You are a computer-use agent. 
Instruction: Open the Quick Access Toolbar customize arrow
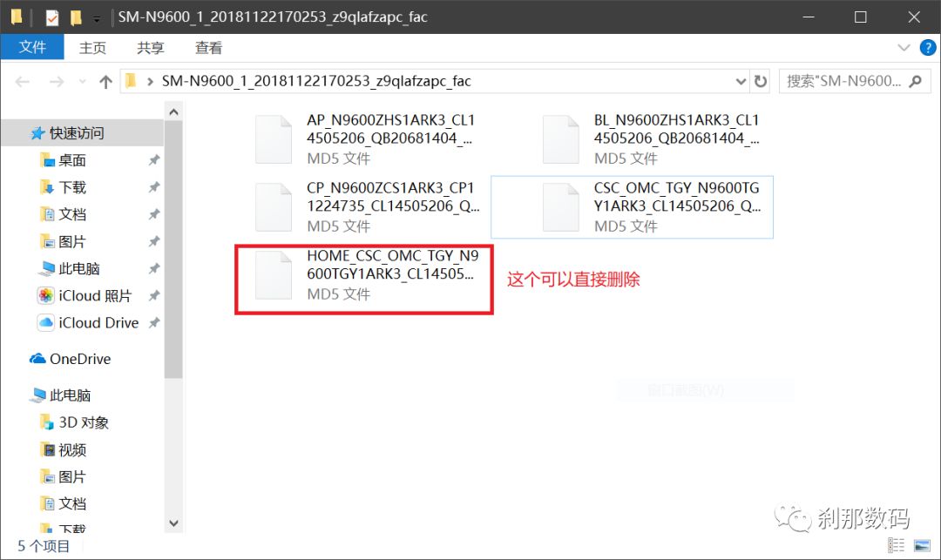[x=97, y=19]
